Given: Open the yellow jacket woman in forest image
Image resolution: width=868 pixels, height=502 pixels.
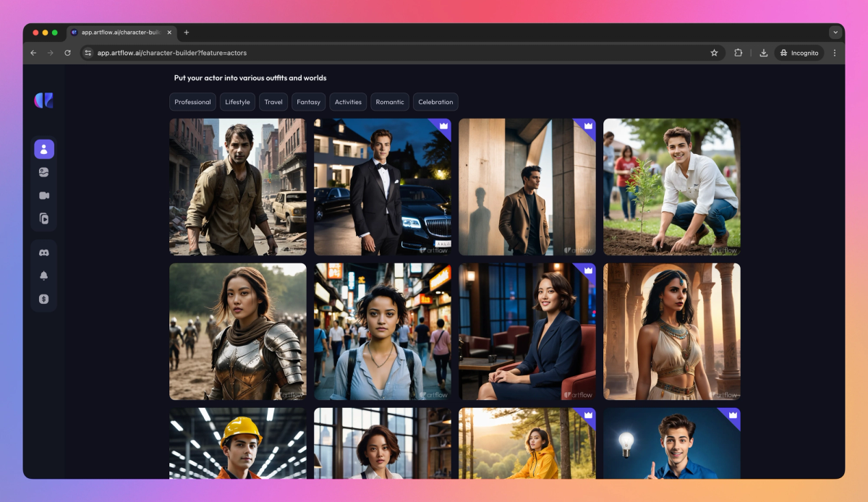Looking at the screenshot, I should coord(527,443).
